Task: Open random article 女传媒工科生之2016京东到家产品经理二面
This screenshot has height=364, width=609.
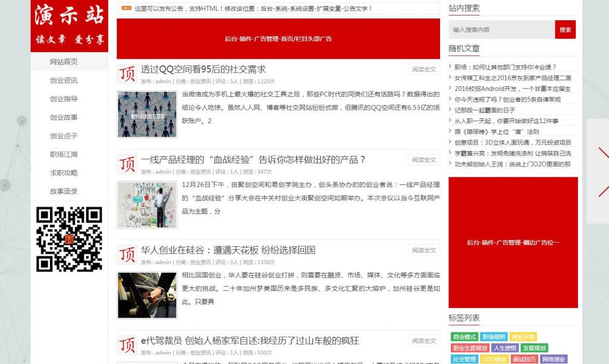Action: click(x=513, y=78)
